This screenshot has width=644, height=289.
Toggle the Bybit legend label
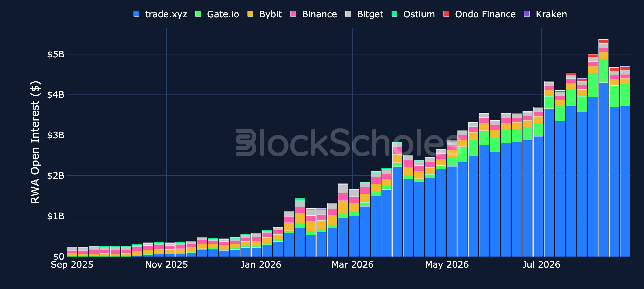pos(270,14)
